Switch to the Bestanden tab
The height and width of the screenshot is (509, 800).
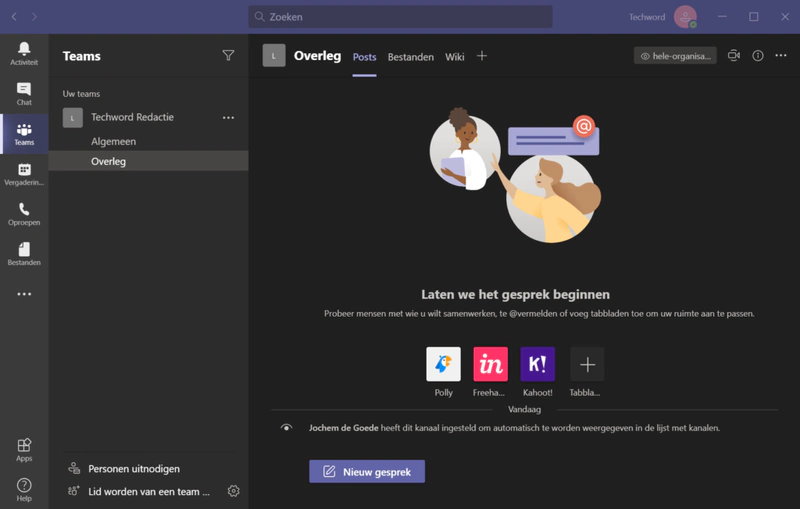[x=411, y=57]
